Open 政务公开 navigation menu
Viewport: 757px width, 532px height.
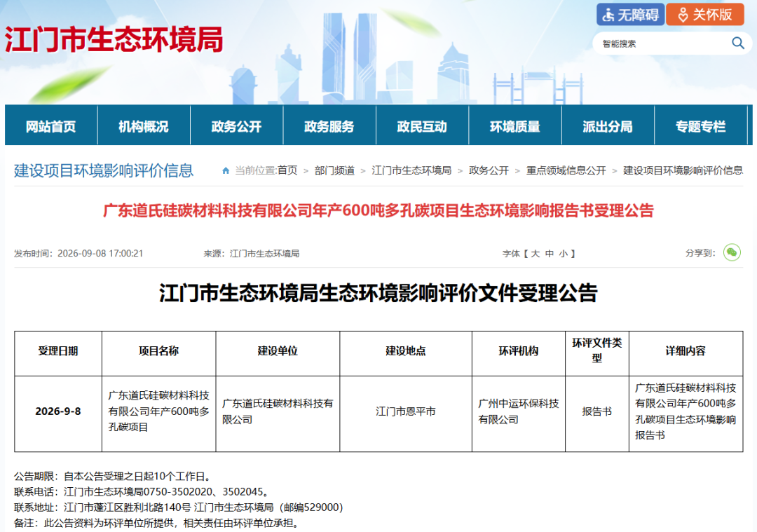pyautogui.click(x=237, y=126)
